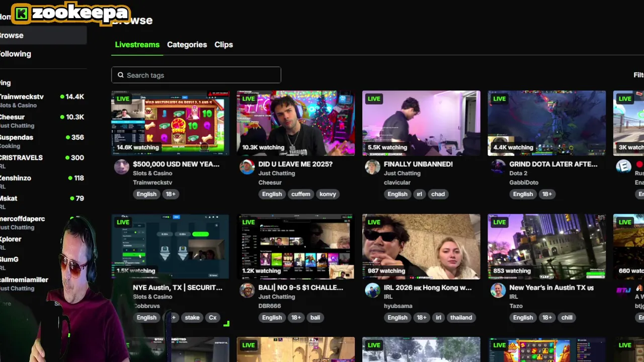The image size is (644, 362).
Task: Open the NYE Austin, TX stream thumbnail
Action: [x=170, y=246]
